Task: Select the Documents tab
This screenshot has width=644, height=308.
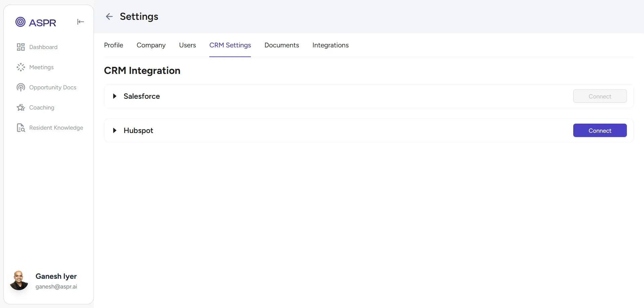Action: pos(282,45)
